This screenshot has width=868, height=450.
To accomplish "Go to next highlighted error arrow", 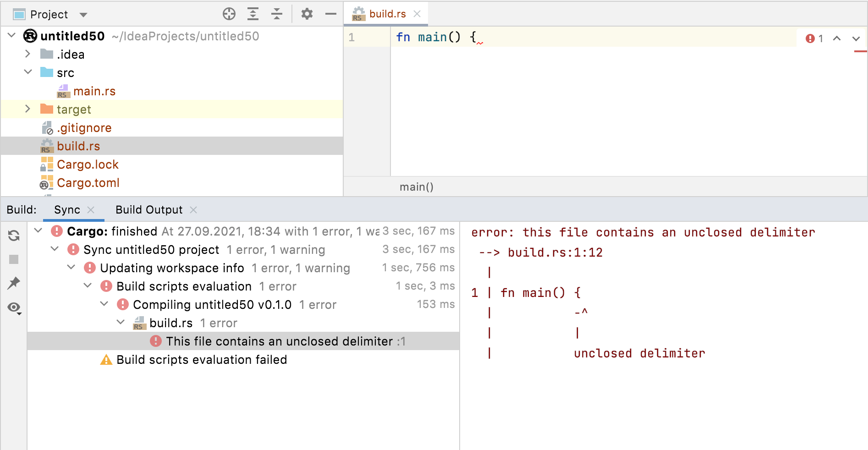I will coord(856,38).
